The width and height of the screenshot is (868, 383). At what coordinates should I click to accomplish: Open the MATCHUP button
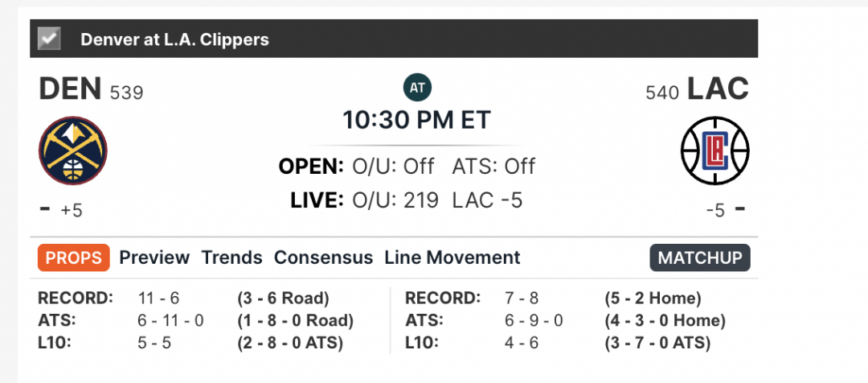coord(700,257)
